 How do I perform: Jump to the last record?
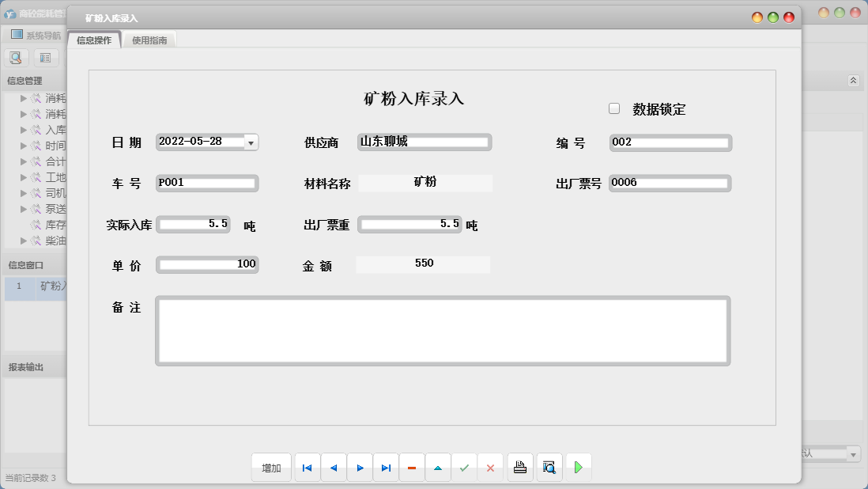point(386,468)
